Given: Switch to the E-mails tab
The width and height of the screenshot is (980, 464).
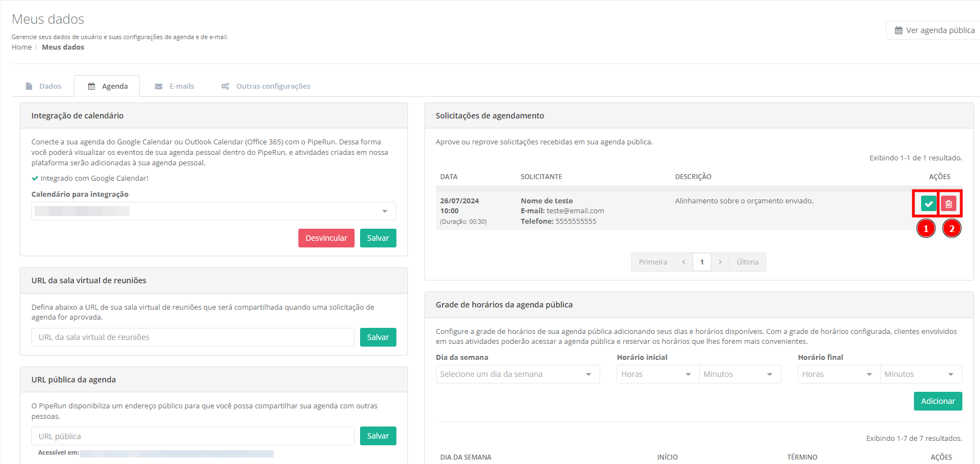Looking at the screenshot, I should [x=175, y=87].
